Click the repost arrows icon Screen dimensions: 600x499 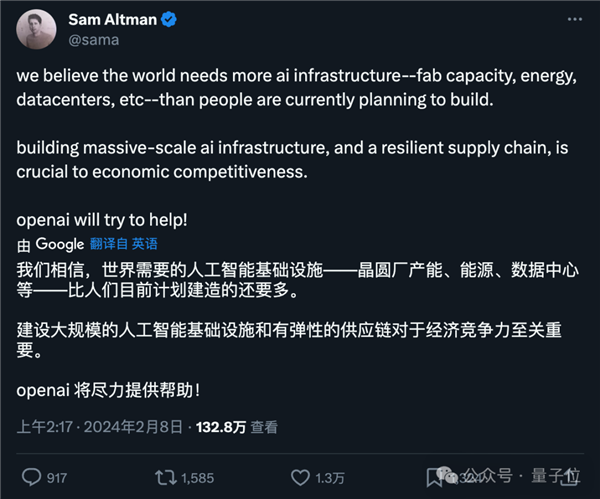pos(166,477)
